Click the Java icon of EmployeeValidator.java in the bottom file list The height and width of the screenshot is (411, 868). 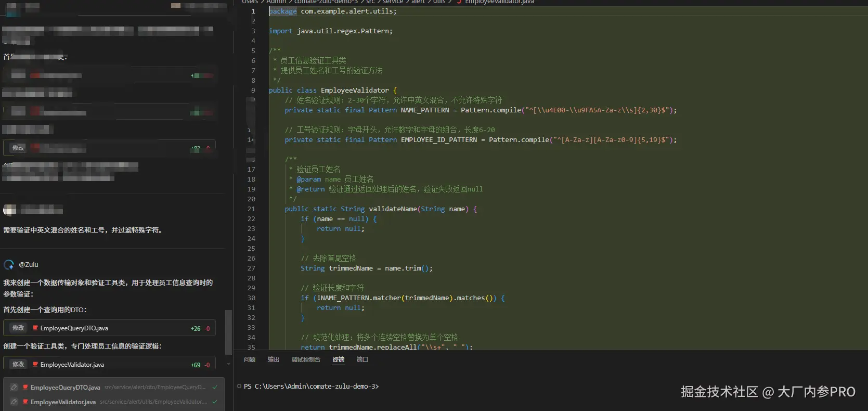[25, 402]
